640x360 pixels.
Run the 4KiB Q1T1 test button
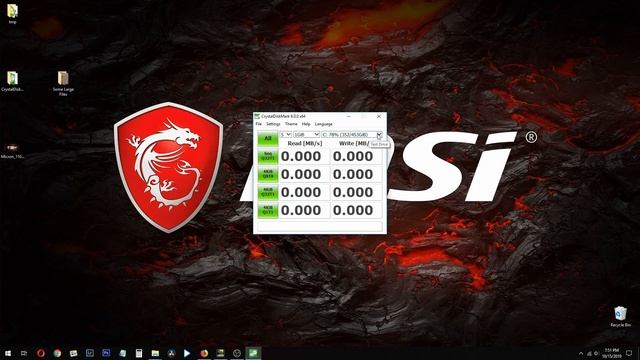coord(268,210)
